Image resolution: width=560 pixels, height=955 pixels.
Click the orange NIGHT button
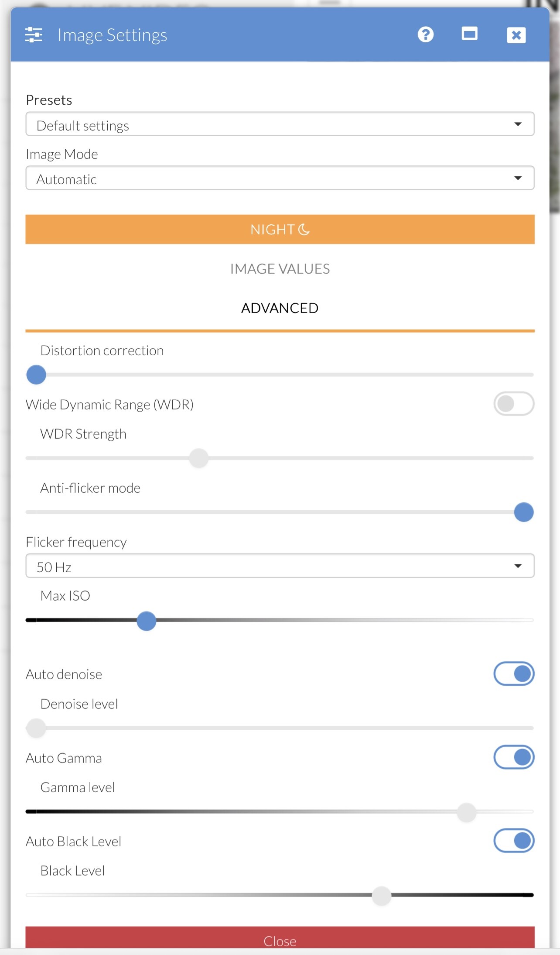pos(280,229)
